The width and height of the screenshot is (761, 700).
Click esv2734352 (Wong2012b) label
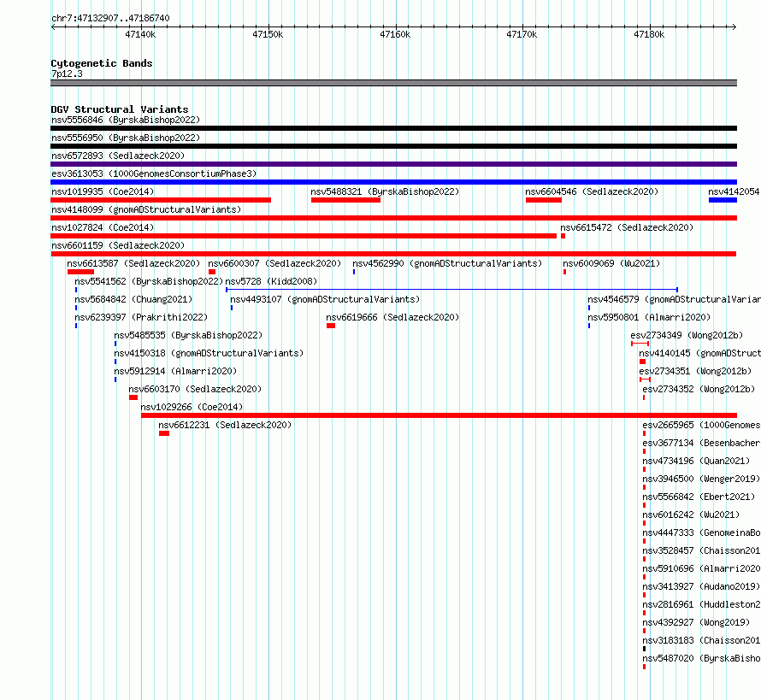point(699,389)
